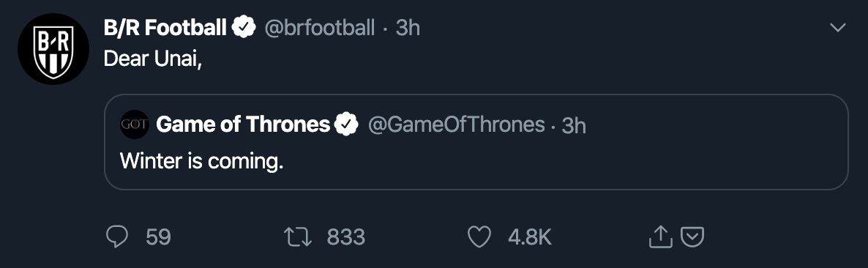Click B/R Football verified badge

pyautogui.click(x=244, y=27)
